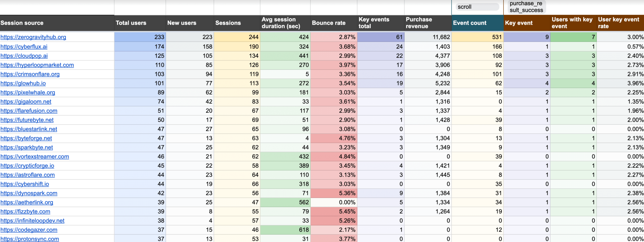Screen dimensions: 644x242
Task: Open the vortexstreamer.com link
Action: (35, 156)
